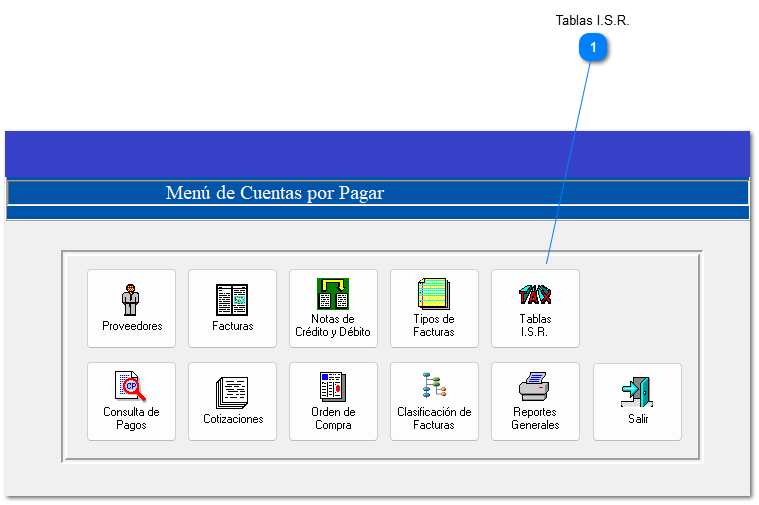Open the Tipos de Facturas icon
Image resolution: width=759 pixels, height=505 pixels.
point(434,293)
